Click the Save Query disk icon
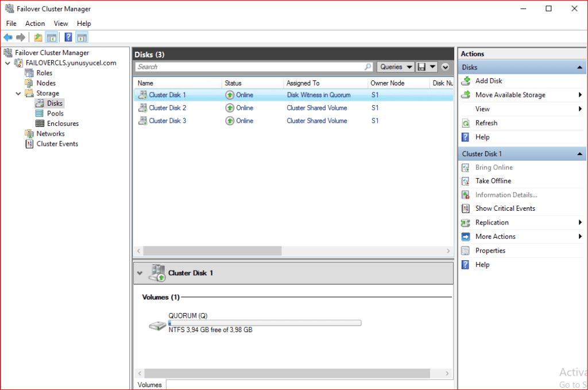The width and height of the screenshot is (588, 390). click(x=421, y=67)
